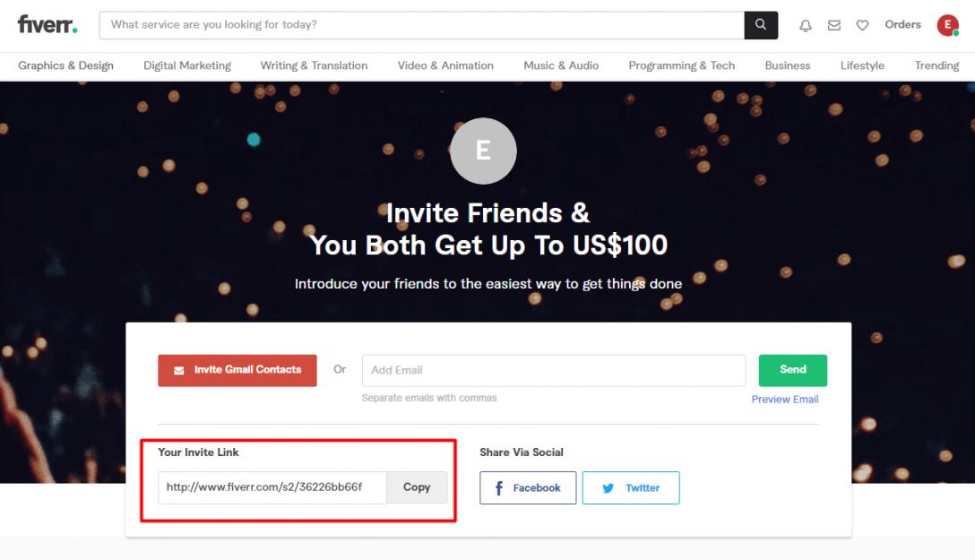Open the notifications bell
The image size is (975, 560).
pyautogui.click(x=806, y=26)
